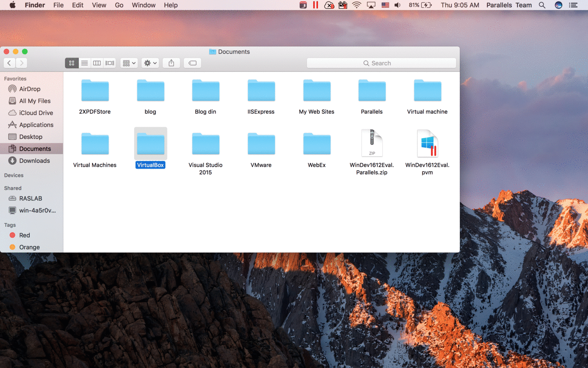This screenshot has width=588, height=368.
Task: Select WinDev1612Eval.Parallels.zip archive file
Action: (372, 143)
